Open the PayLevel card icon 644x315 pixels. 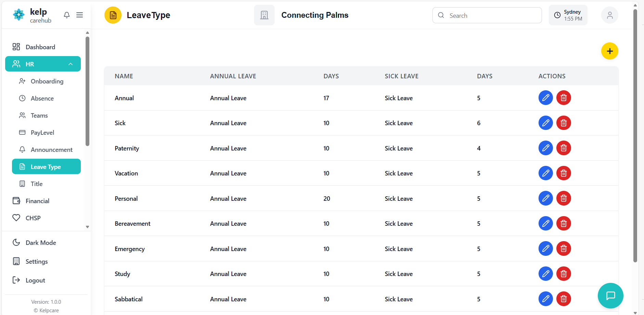coord(22,132)
